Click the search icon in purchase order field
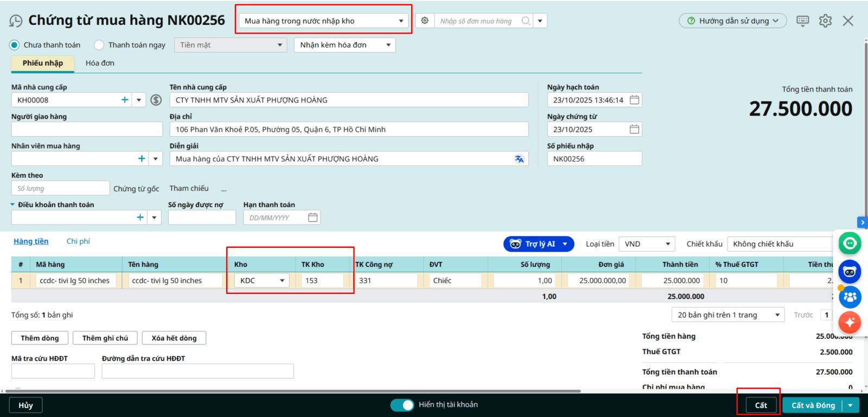The image size is (868, 417). coord(525,21)
